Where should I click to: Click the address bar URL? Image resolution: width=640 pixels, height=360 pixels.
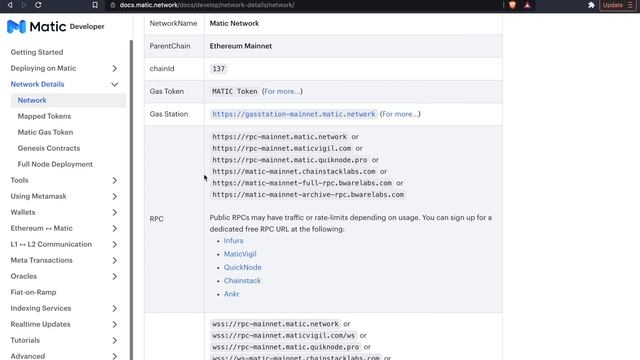tap(207, 5)
